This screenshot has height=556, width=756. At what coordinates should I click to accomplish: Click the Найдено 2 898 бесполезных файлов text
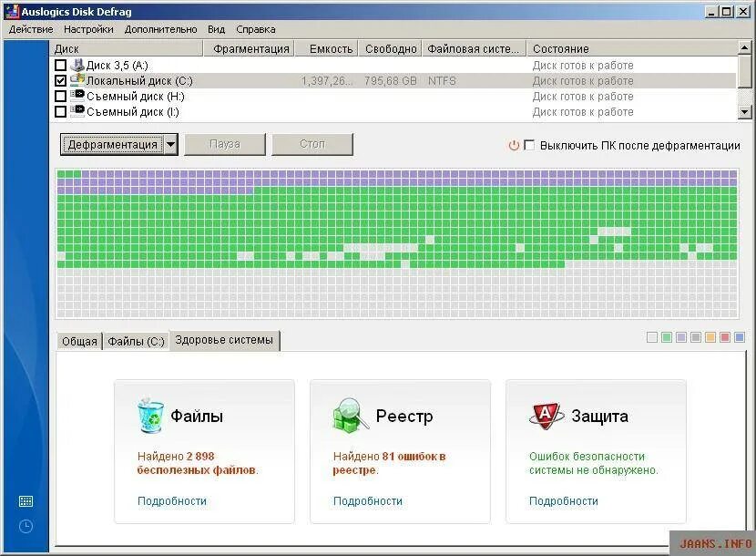(198, 463)
